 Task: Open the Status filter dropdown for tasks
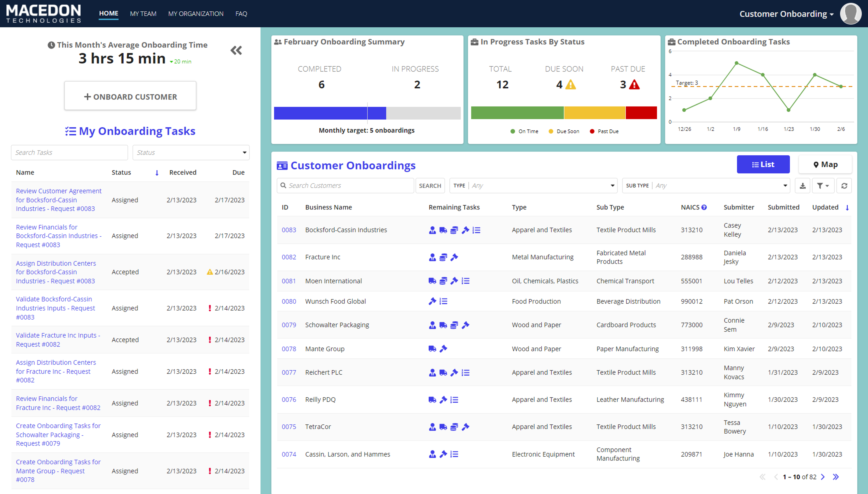coord(191,153)
